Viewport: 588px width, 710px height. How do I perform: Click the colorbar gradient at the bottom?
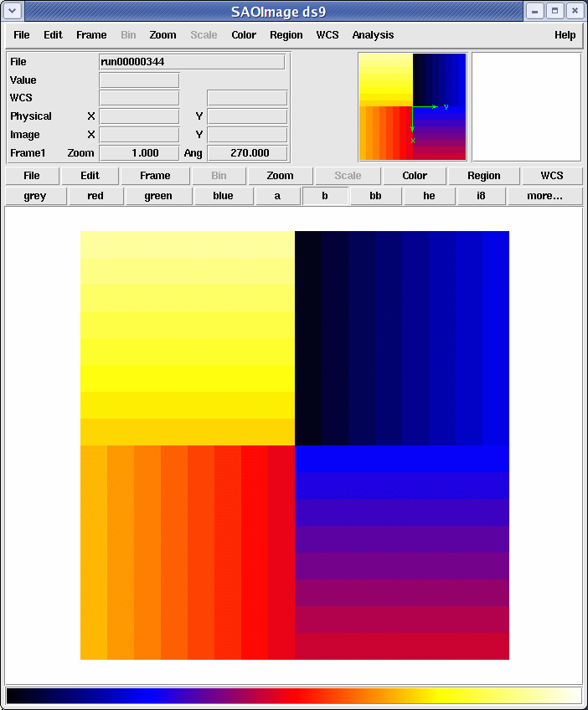[293, 696]
